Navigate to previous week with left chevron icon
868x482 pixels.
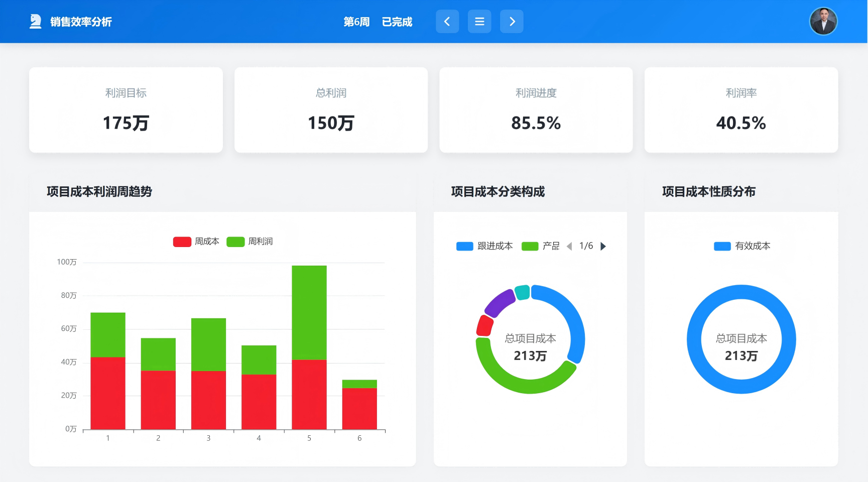tap(447, 21)
